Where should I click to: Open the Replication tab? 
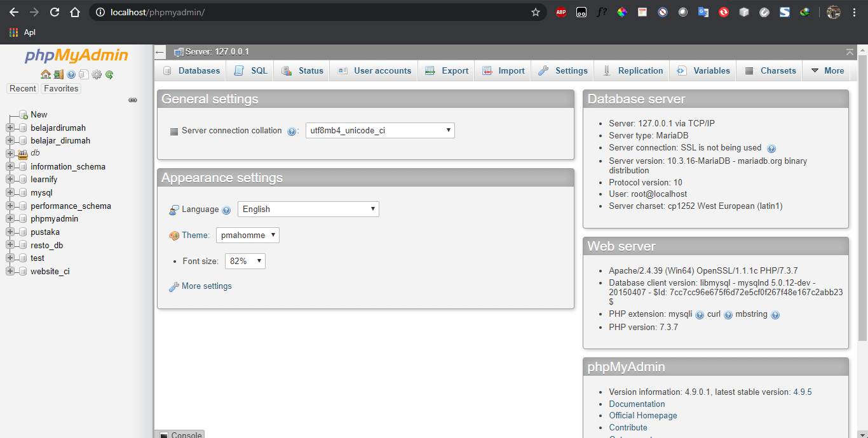(x=632, y=70)
